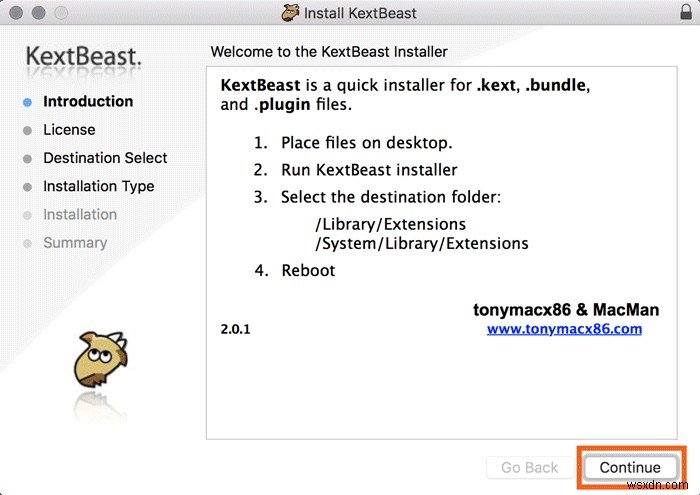The image size is (700, 495).
Task: Close the Install KextBeast window
Action: click(x=18, y=14)
